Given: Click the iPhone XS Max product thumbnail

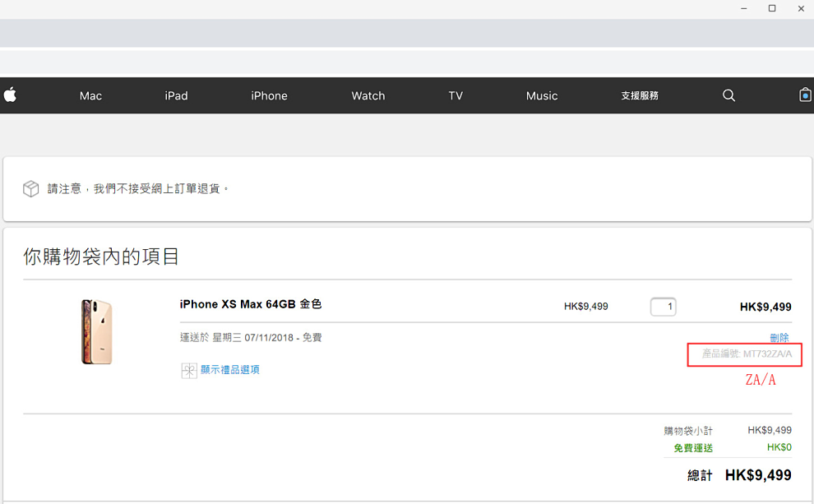Looking at the screenshot, I should 96,331.
